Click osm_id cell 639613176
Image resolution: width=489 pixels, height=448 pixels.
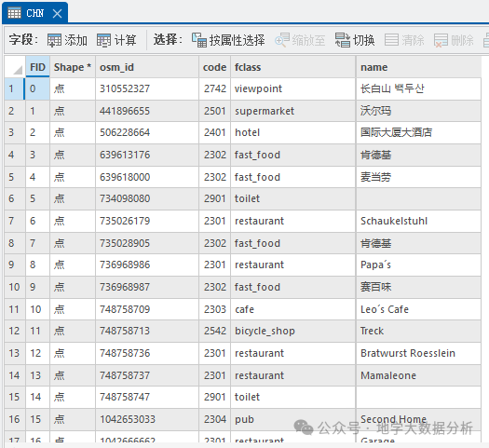click(x=147, y=155)
